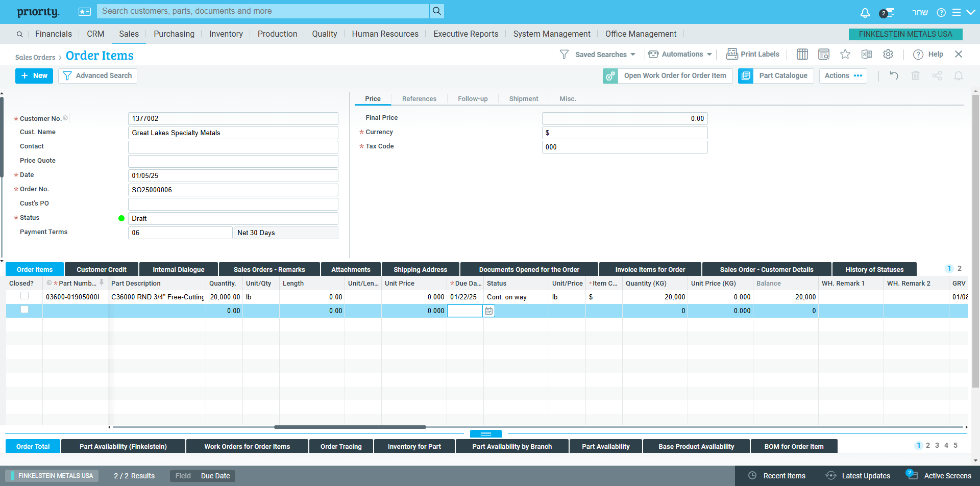980x486 pixels.
Task: Click the Tax Code field
Action: coord(625,147)
